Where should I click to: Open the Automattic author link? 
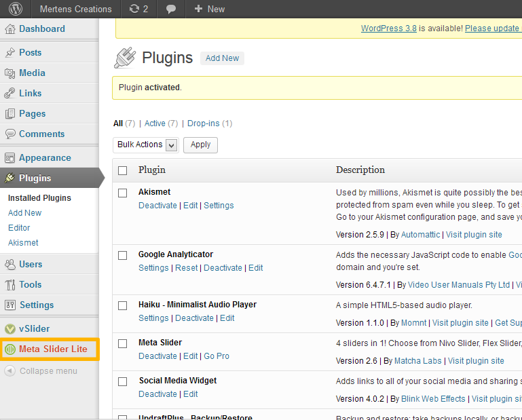[x=420, y=235]
